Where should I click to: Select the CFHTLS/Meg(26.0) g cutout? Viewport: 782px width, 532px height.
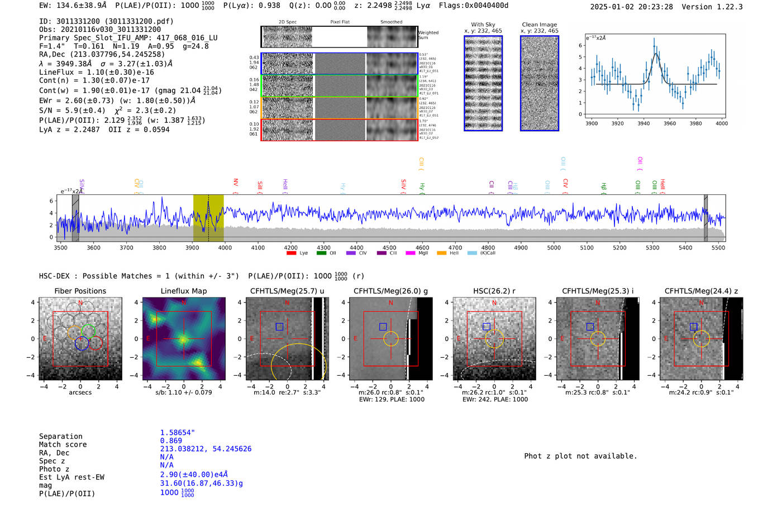click(x=390, y=339)
